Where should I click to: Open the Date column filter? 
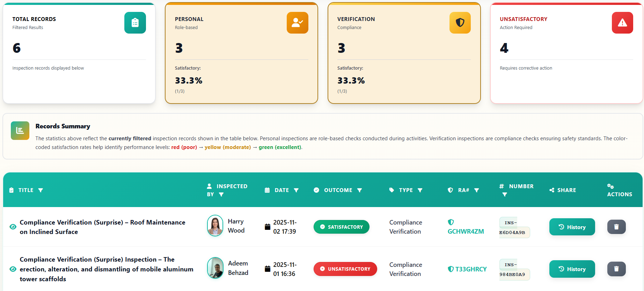pos(296,190)
